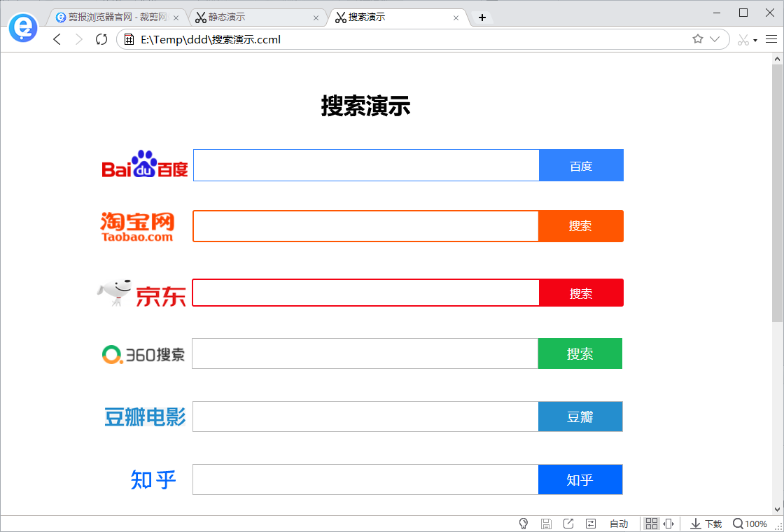
Task: Click the 京东 JD logo
Action: click(141, 293)
